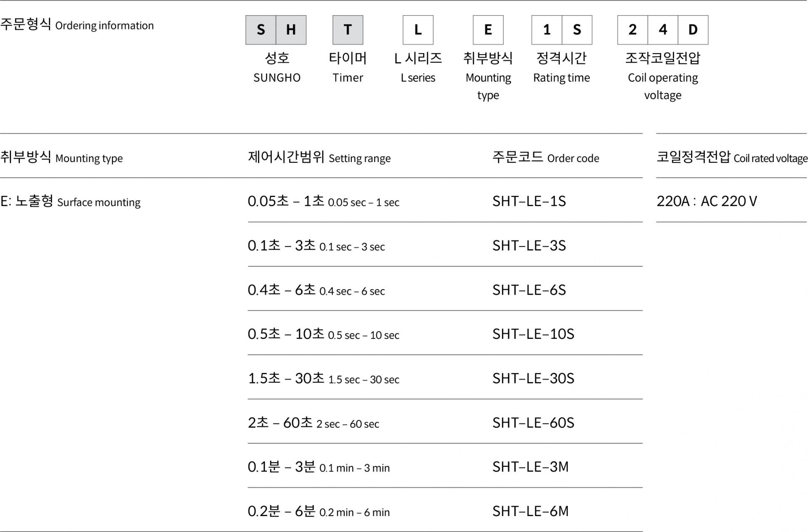This screenshot has height=532, width=808.
Task: Select the '4' coil voltage box
Action: [663, 30]
